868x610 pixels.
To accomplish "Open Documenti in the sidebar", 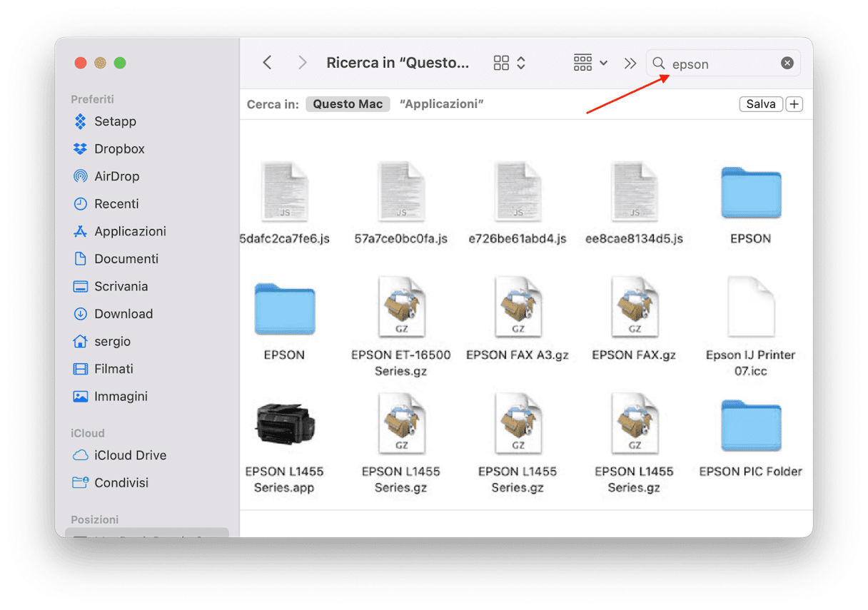I will 126,259.
